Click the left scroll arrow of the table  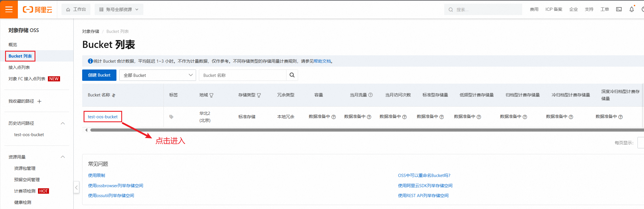tap(86, 130)
